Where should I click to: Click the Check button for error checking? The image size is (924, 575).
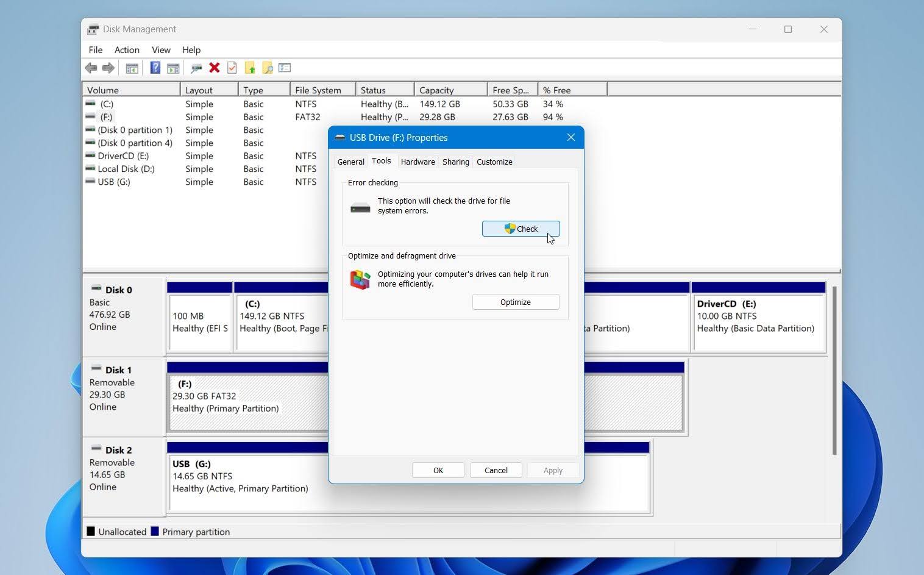pyautogui.click(x=521, y=229)
